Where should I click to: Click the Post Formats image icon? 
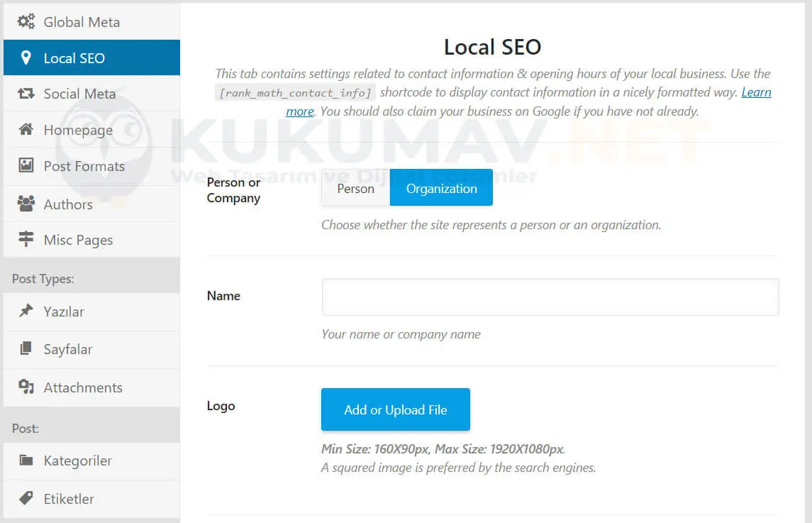tap(26, 165)
